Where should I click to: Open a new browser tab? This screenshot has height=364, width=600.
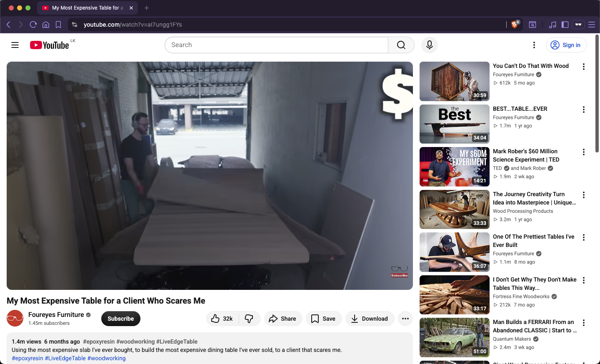[x=147, y=8]
